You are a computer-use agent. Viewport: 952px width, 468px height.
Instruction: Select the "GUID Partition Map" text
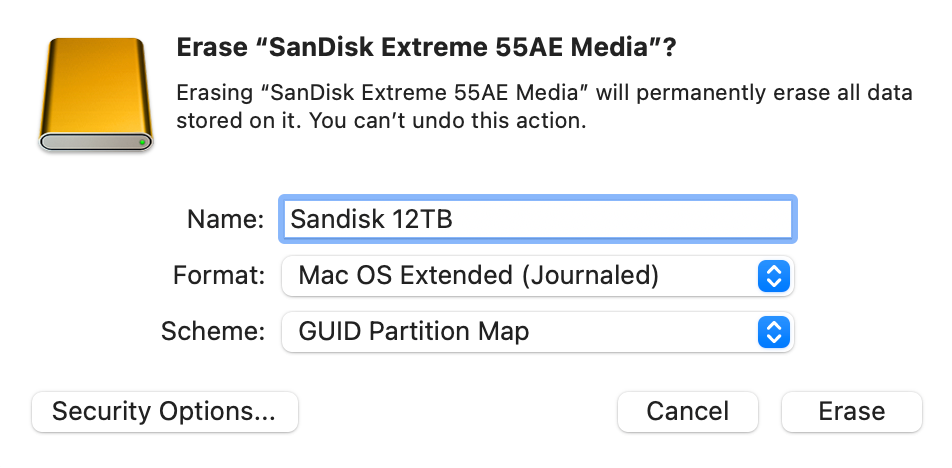pos(413,332)
